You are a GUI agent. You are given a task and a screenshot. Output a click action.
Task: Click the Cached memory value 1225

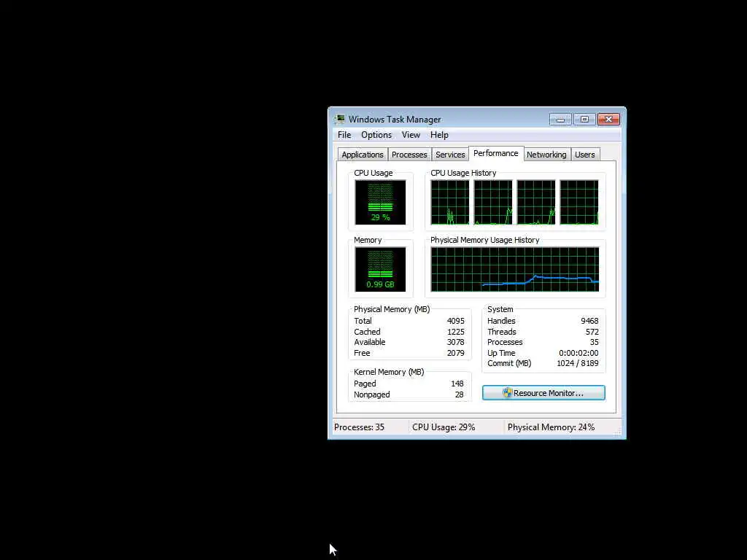[455, 332]
